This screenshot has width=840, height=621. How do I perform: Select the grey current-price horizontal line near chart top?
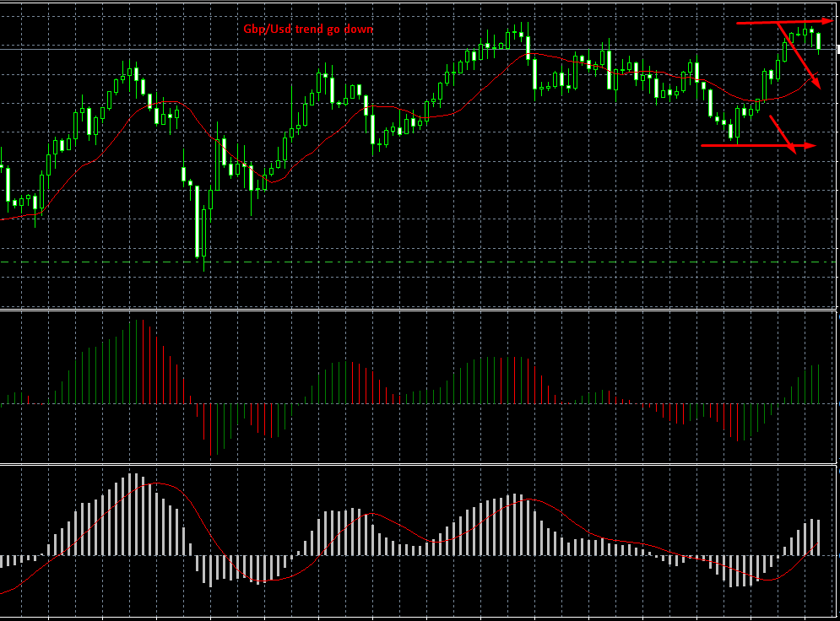(418, 49)
